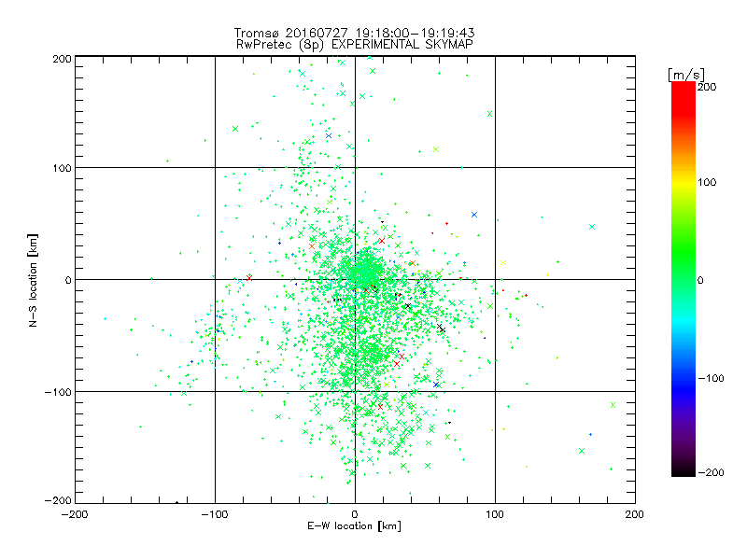Image resolution: width=747 pixels, height=560 pixels.
Task: Click the y-axis '-200' tick label
Action: coord(58,500)
